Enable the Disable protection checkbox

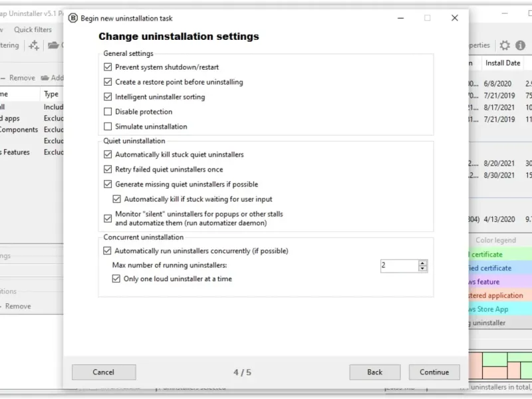108,112
